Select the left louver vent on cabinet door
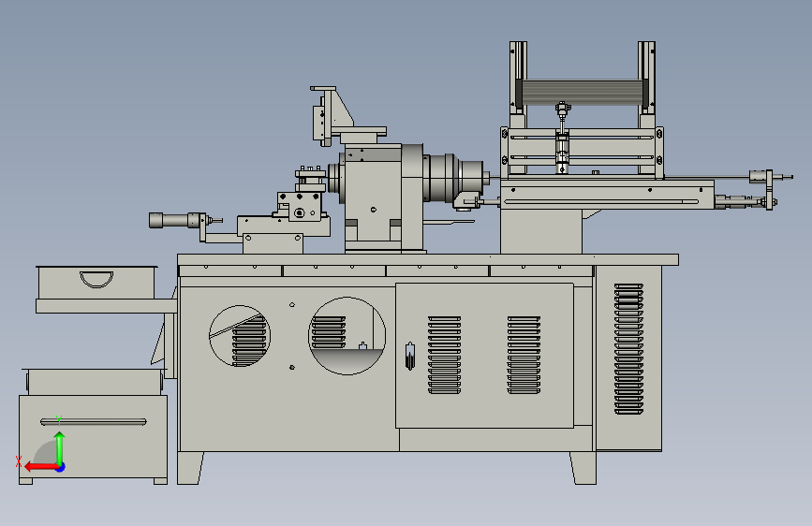This screenshot has height=526, width=812. [444, 355]
